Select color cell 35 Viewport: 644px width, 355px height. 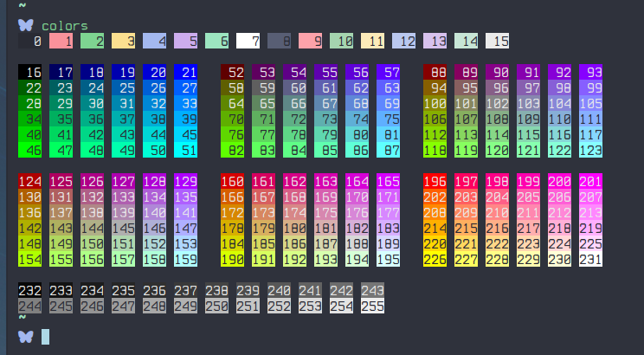pos(61,119)
